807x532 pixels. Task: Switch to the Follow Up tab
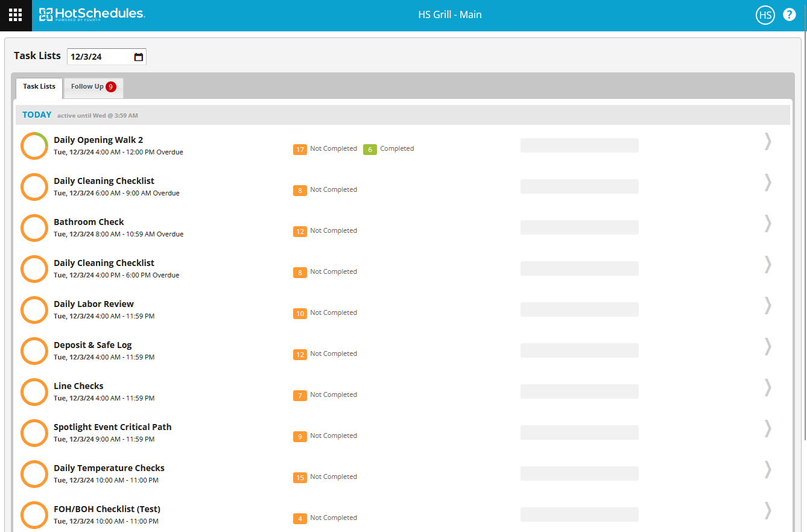(93, 87)
